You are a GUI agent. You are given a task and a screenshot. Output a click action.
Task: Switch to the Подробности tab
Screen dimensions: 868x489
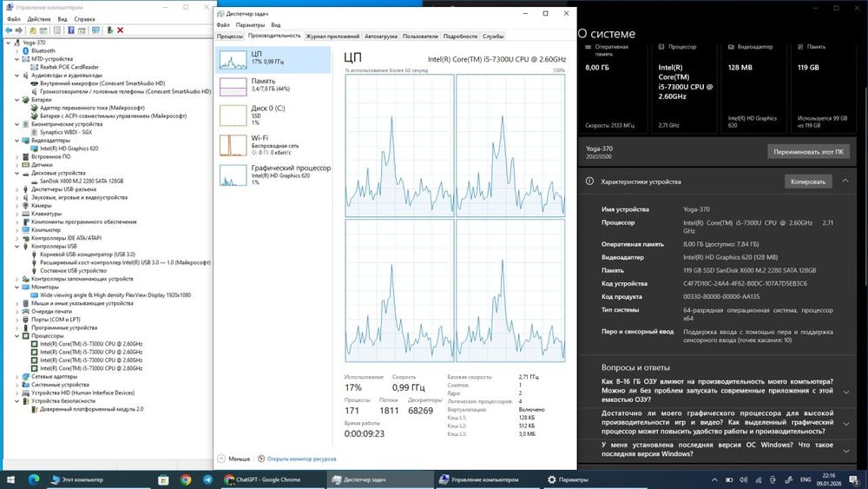(x=460, y=36)
